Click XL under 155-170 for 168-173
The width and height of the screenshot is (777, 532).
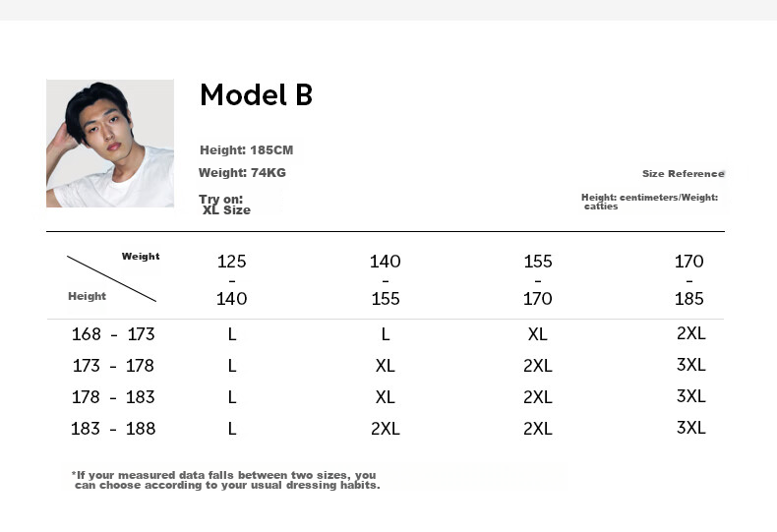coord(538,334)
